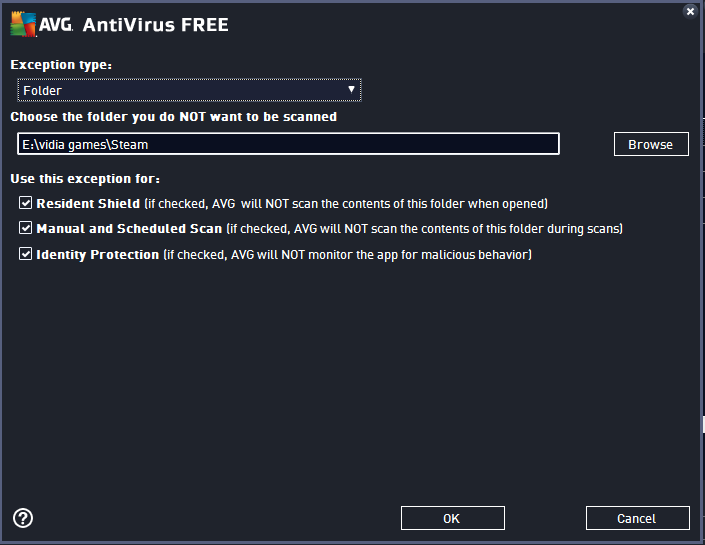Click the 'Choose the folder' instruction label
Screen dimensions: 705x545
click(x=173, y=116)
